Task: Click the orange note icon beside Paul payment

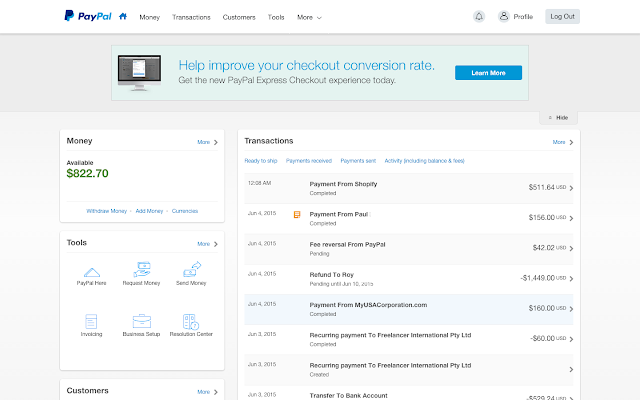Action: click(x=297, y=215)
